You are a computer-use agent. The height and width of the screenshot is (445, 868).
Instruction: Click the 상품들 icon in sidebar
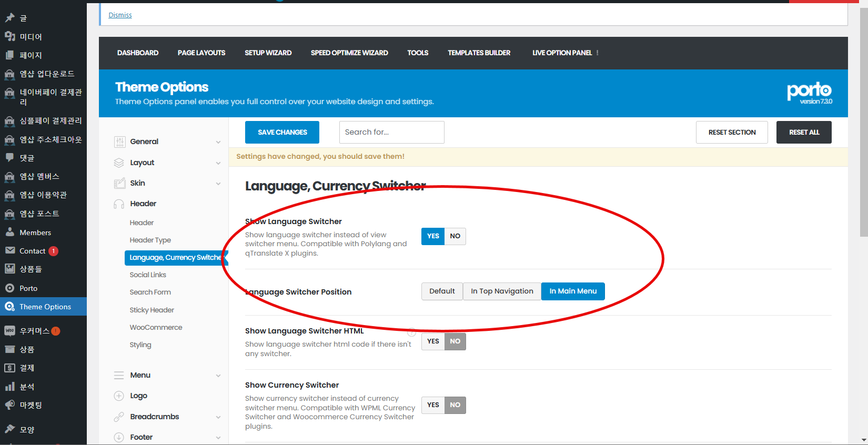pos(9,269)
